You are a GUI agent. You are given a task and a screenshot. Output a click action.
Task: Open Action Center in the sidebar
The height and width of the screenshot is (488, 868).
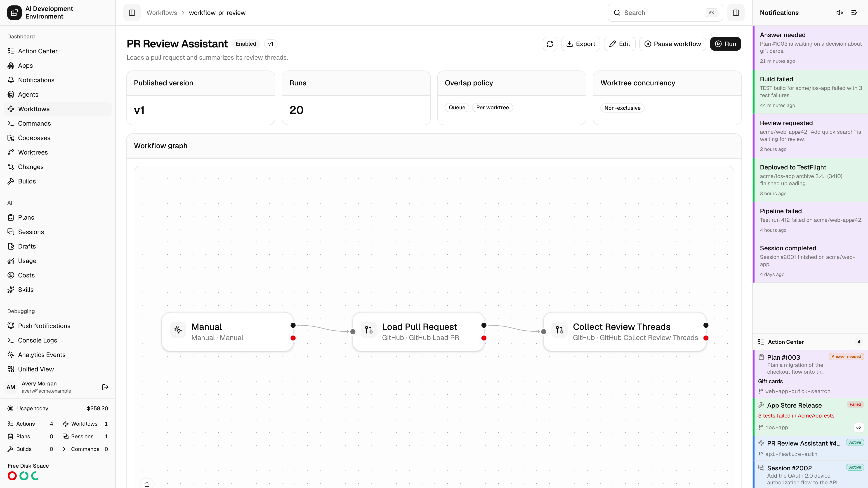click(57, 51)
